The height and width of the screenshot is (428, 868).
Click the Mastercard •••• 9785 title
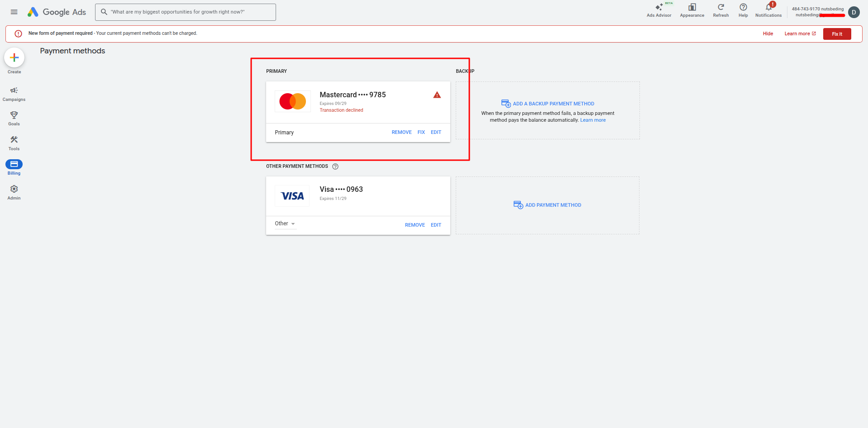click(x=353, y=95)
